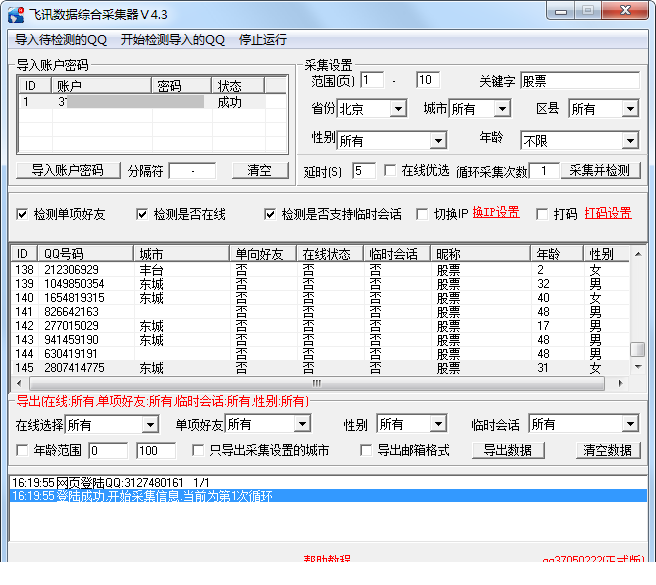Image resolution: width=656 pixels, height=585 pixels.
Task: Select result row with QQ 2807414775
Action: click(320, 368)
